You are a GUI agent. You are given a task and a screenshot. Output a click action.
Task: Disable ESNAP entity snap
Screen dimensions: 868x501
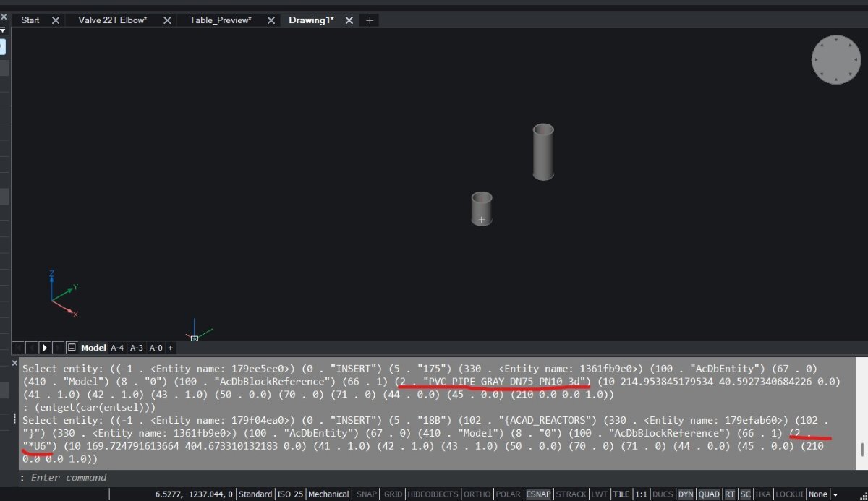coord(538,494)
